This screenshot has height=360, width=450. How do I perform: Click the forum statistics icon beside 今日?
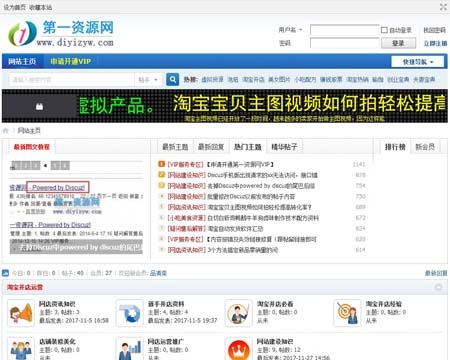pos(5,273)
